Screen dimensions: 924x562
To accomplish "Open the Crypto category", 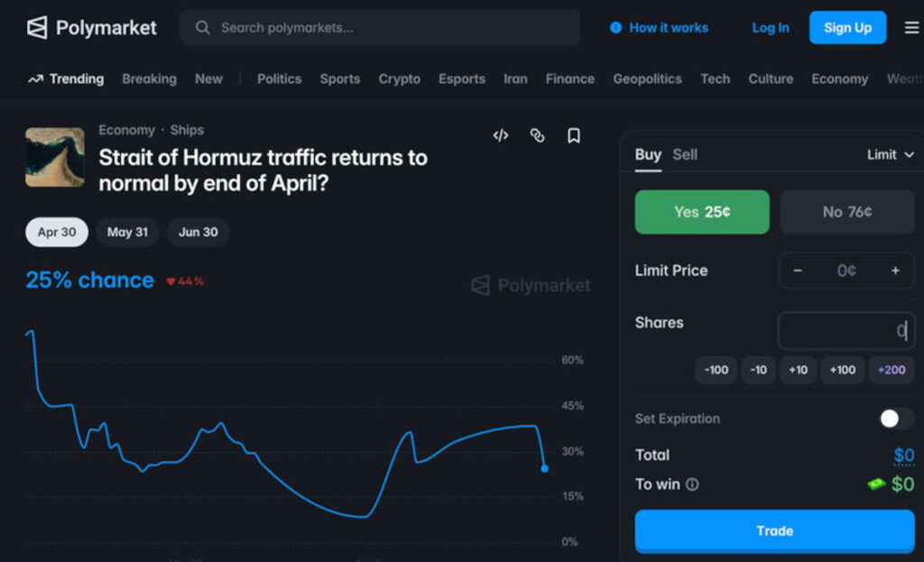I will click(399, 78).
